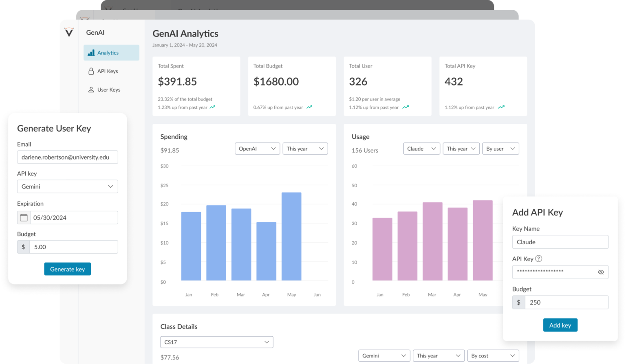Go to the API Keys menu item

[108, 71]
